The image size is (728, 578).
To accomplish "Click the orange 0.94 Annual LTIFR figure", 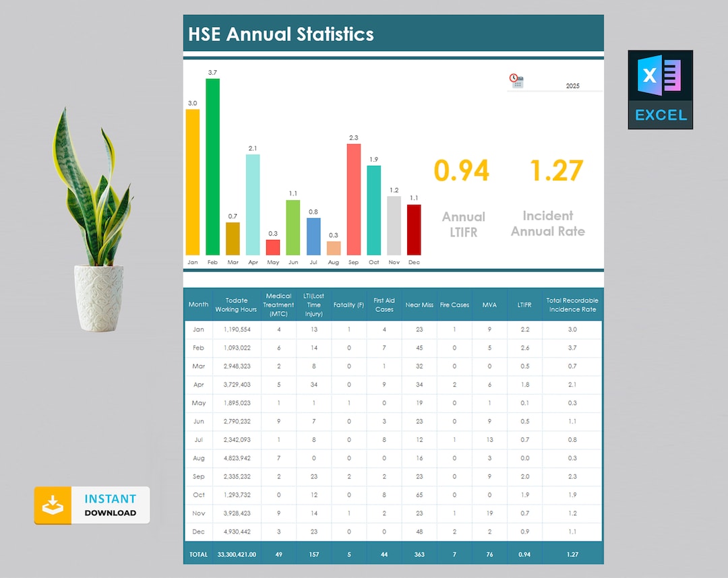I will 462,170.
